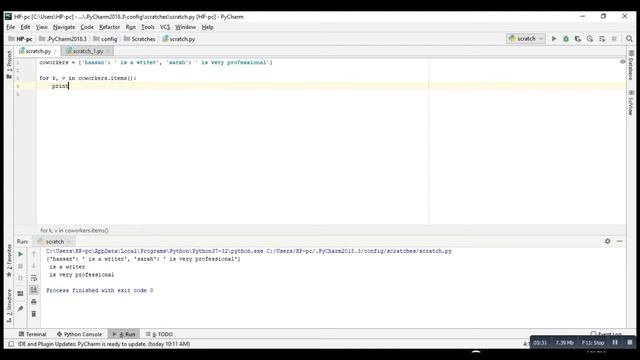Click the Print icon in the Run console
This screenshot has height=360, width=640.
34,302
